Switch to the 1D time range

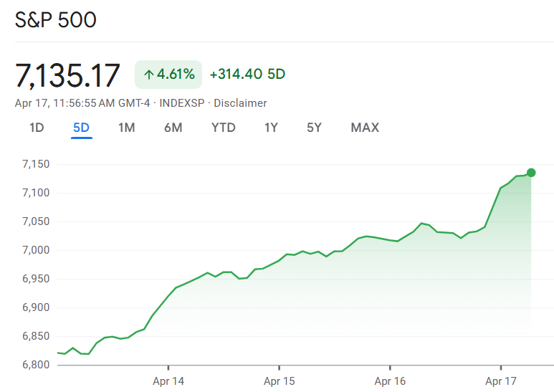click(37, 128)
